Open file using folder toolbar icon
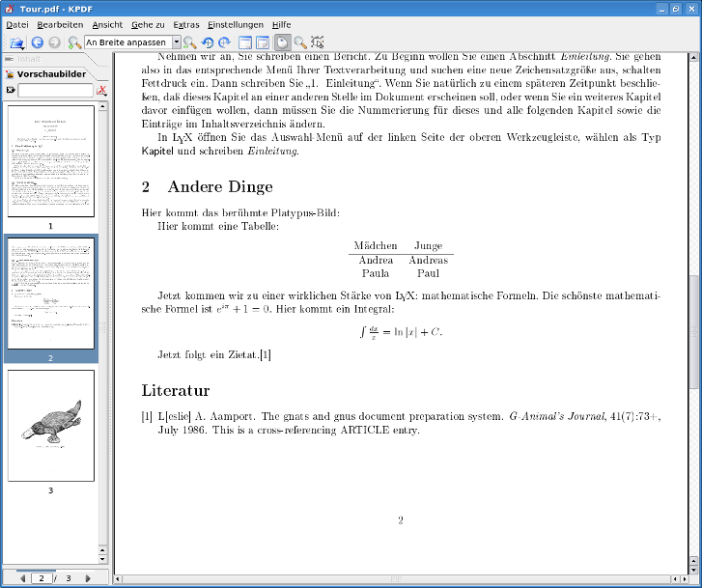Viewport: 702px width, 588px height. coord(17,42)
